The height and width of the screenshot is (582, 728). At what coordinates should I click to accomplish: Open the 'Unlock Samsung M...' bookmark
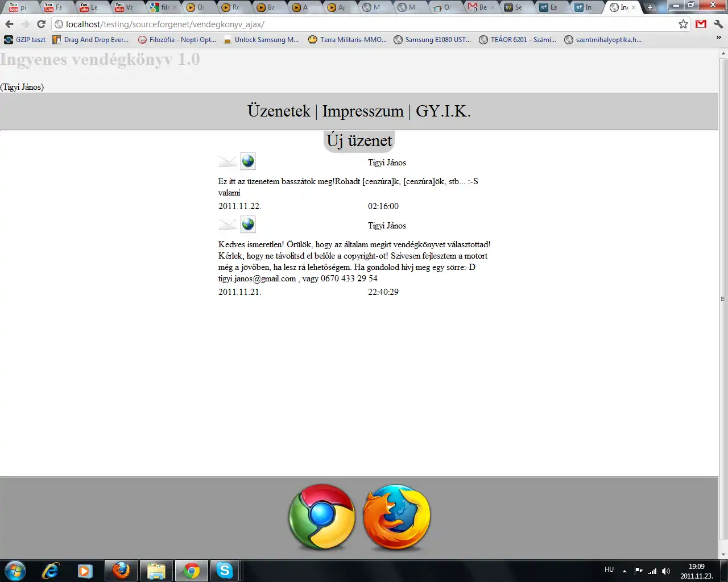[x=261, y=40]
